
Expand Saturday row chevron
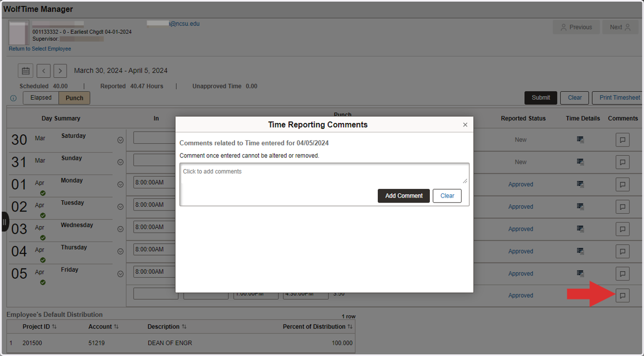[x=120, y=140]
